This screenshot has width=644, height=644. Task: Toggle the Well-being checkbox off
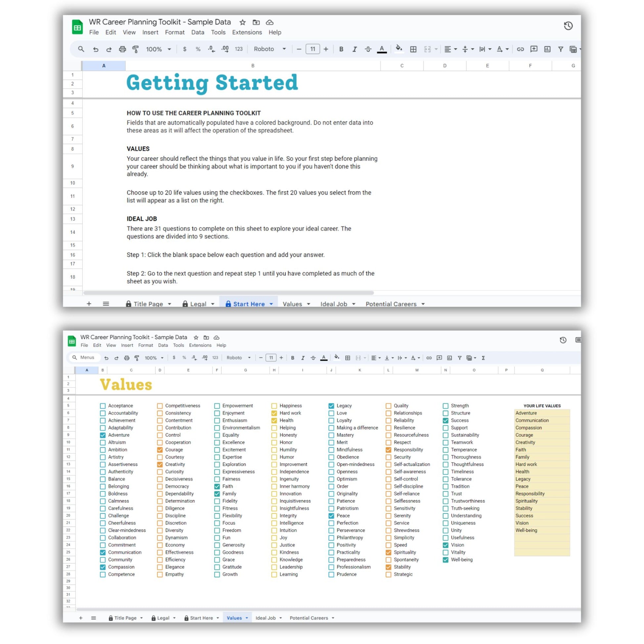pos(445,560)
